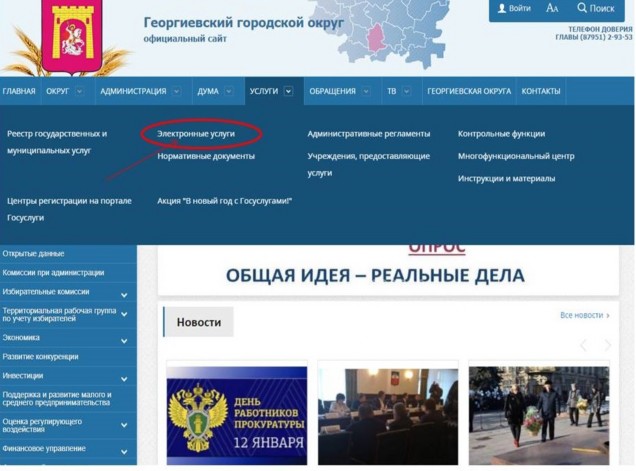
Task: Expand the Округ menu dropdown arrow
Action: click(x=80, y=91)
